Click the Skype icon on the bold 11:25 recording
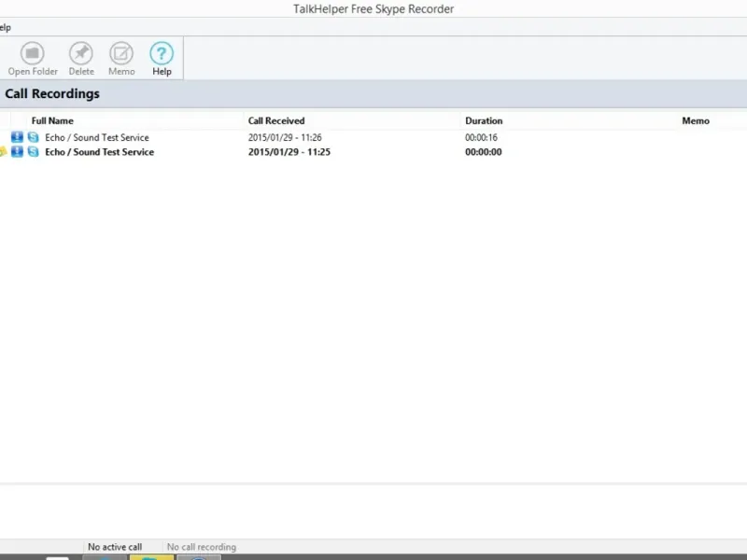Image resolution: width=747 pixels, height=560 pixels. (34, 151)
